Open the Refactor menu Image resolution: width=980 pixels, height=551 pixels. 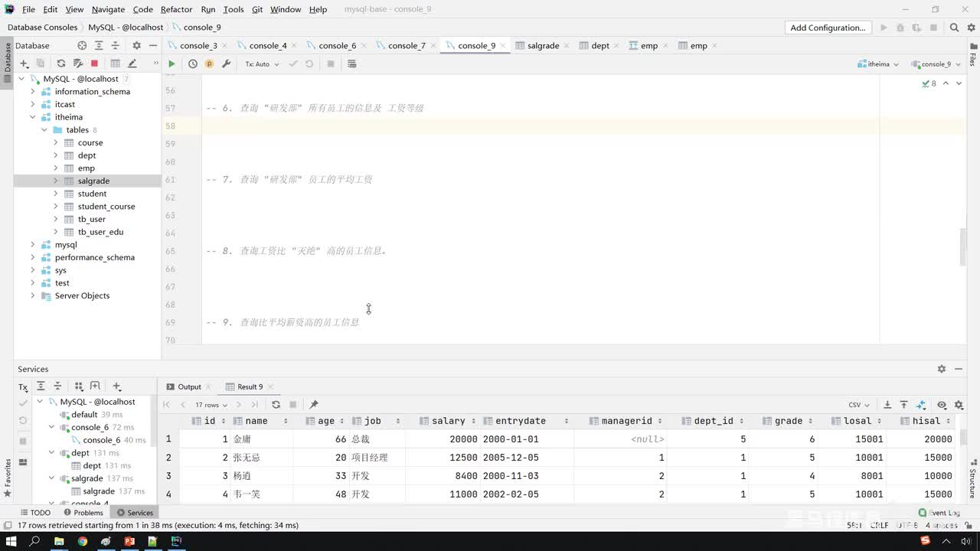pyautogui.click(x=176, y=9)
